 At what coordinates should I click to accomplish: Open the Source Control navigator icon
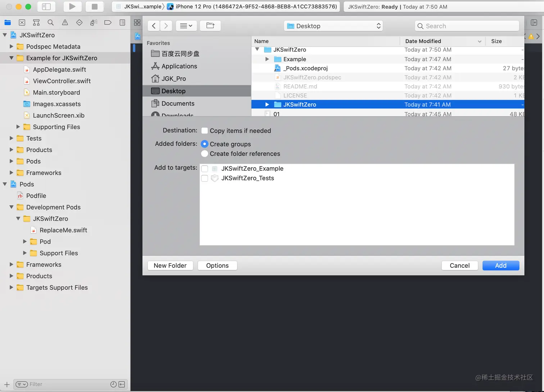pyautogui.click(x=22, y=23)
